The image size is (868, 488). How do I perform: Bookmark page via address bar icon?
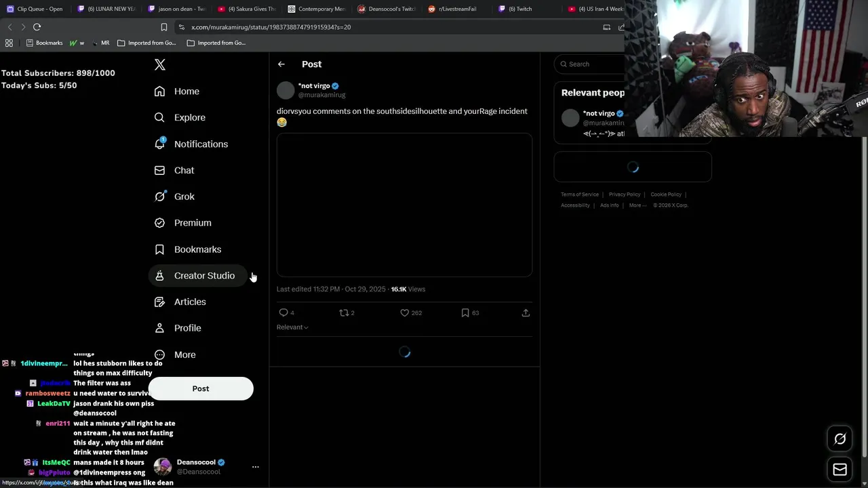click(164, 27)
